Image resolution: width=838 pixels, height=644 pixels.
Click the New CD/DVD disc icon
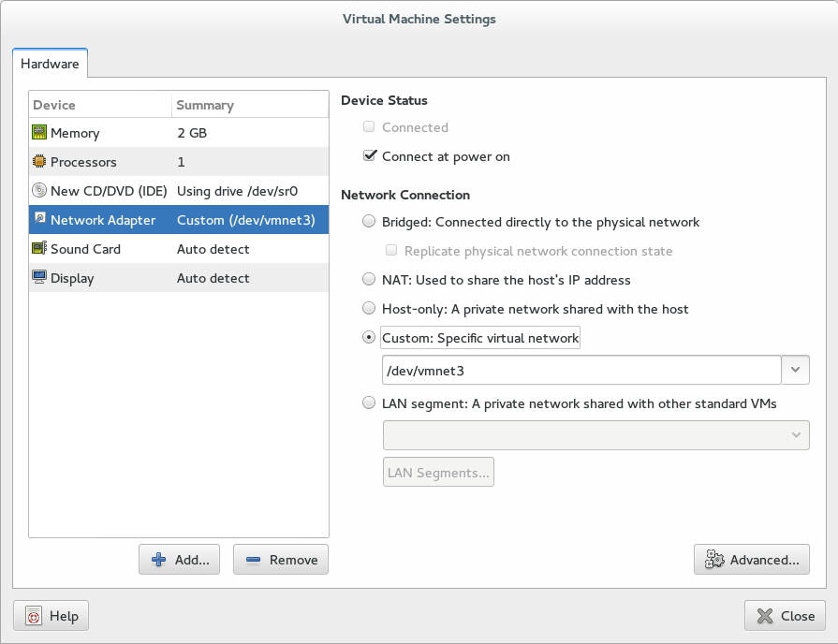click(x=39, y=191)
